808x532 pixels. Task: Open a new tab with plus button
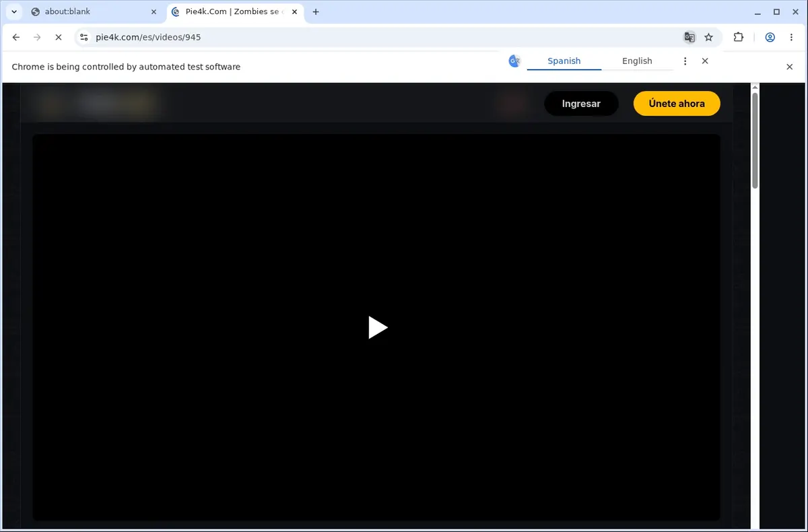(316, 11)
